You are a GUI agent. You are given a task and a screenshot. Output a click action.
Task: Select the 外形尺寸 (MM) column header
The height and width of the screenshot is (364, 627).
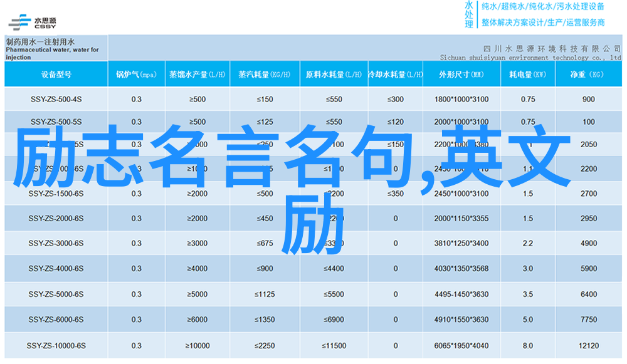461,75
